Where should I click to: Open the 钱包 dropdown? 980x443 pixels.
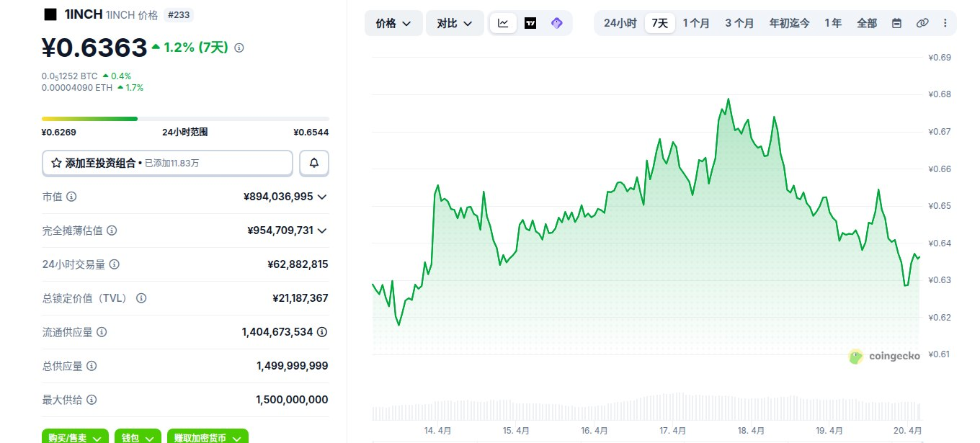tap(138, 437)
